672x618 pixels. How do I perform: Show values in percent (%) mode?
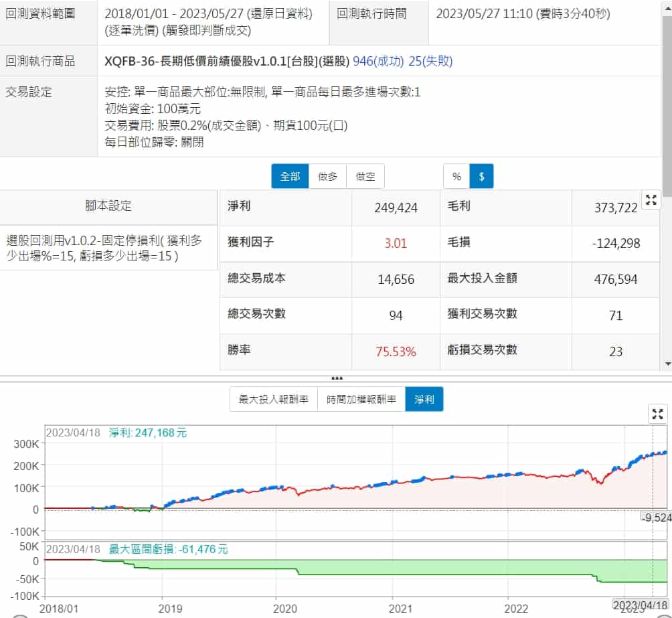pyautogui.click(x=456, y=177)
